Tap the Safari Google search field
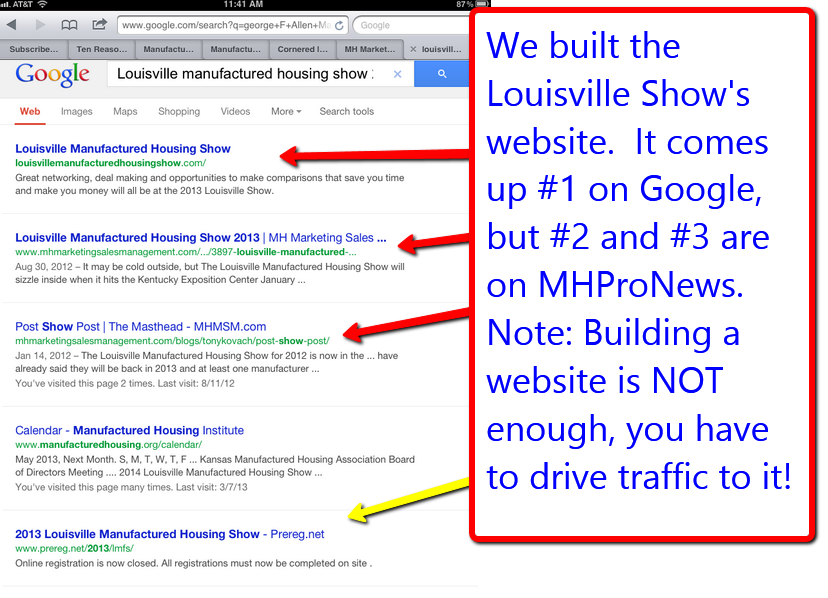 coord(412,25)
